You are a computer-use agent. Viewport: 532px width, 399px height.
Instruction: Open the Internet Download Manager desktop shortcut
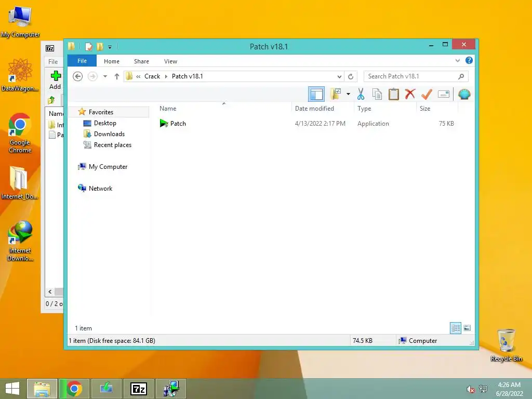[x=20, y=241]
